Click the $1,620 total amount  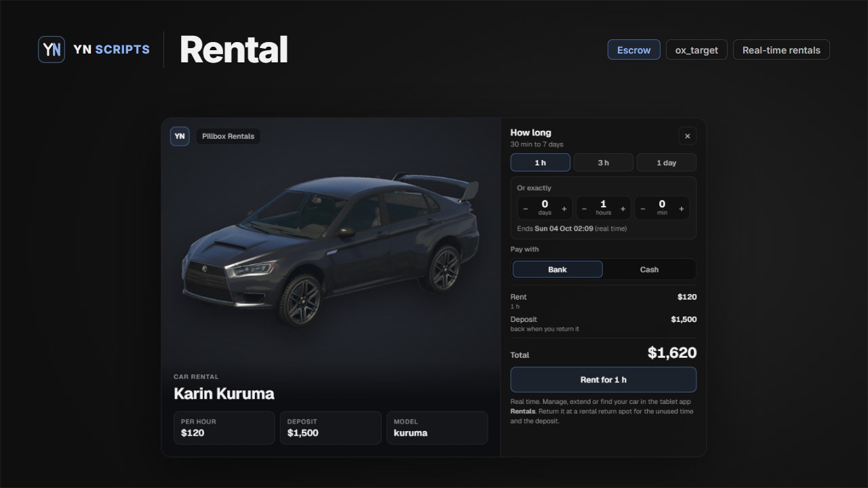tap(672, 352)
